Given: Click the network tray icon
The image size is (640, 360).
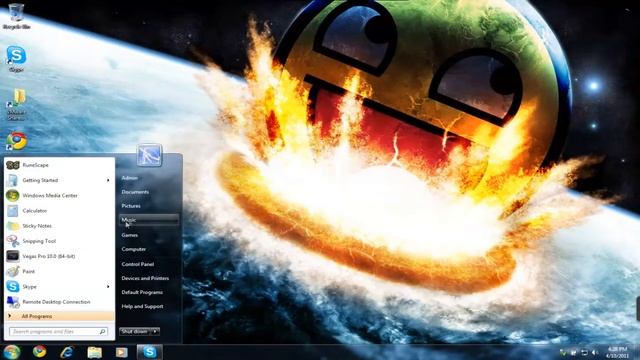Looking at the screenshot, I should click(584, 353).
